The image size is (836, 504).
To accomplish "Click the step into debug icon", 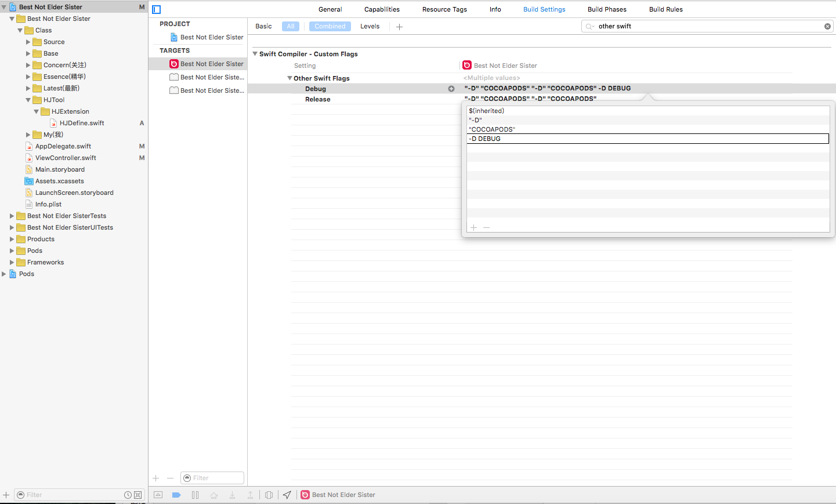I will (x=232, y=495).
